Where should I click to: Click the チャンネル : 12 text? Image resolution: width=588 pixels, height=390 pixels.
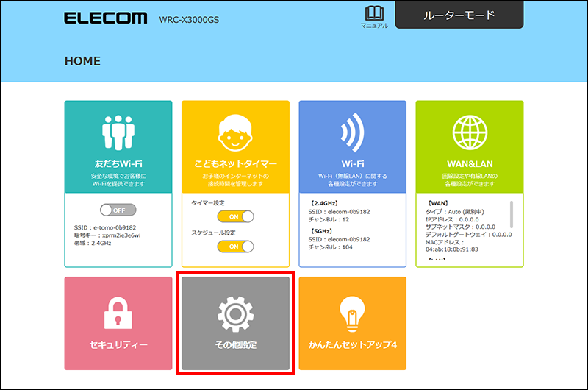[x=329, y=219]
